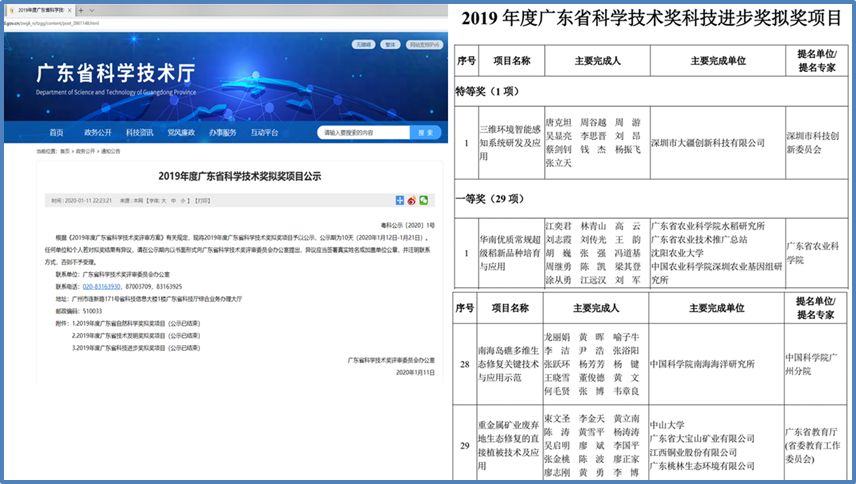
Task: Open the 科技资讯 navigation item
Action: (x=140, y=133)
